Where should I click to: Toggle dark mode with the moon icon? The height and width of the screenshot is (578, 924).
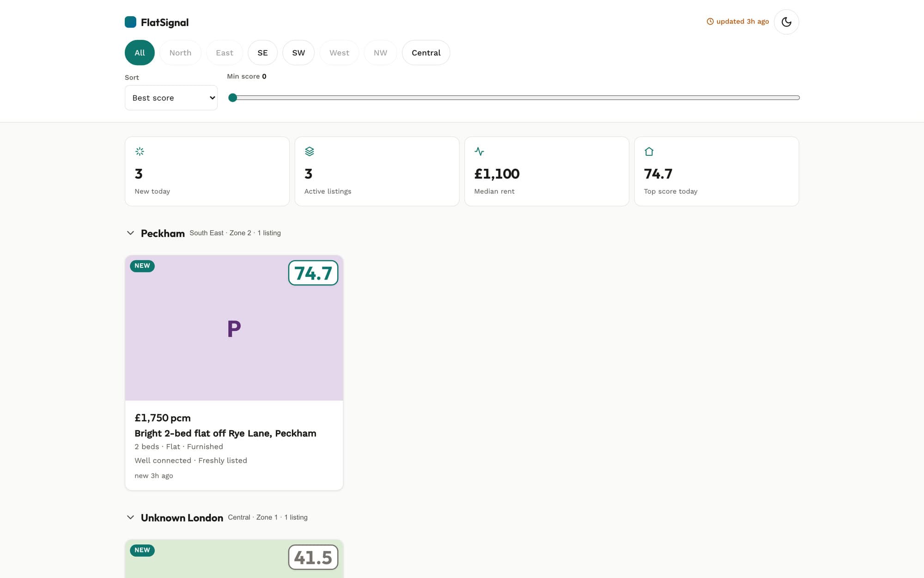786,22
